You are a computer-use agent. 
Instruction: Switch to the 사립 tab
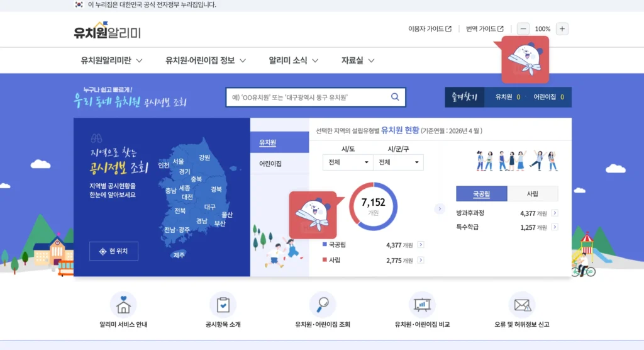pyautogui.click(x=532, y=194)
